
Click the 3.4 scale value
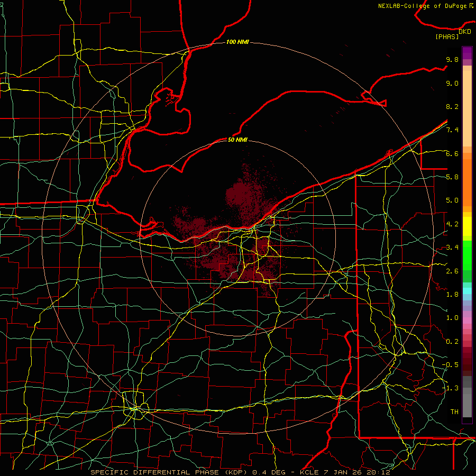pyautogui.click(x=452, y=248)
